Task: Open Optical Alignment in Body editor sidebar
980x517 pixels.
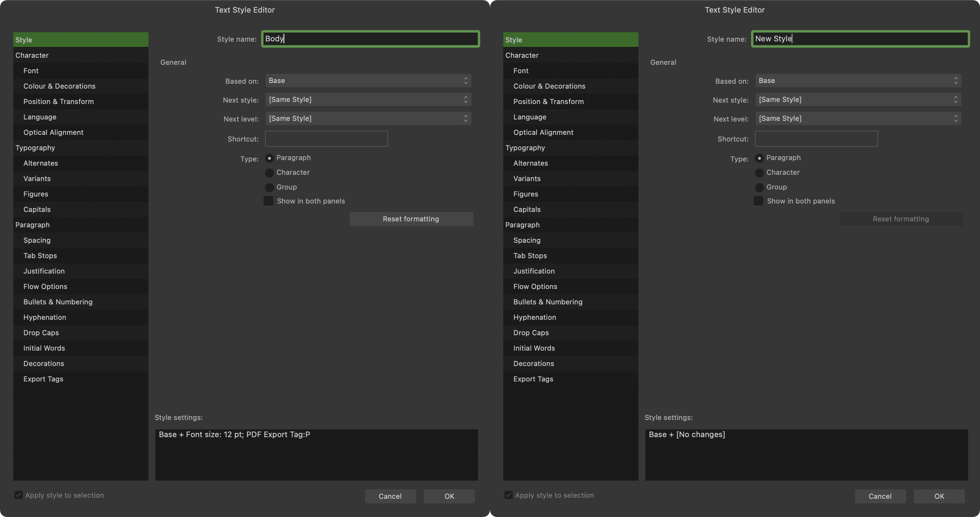Action: 80,132
